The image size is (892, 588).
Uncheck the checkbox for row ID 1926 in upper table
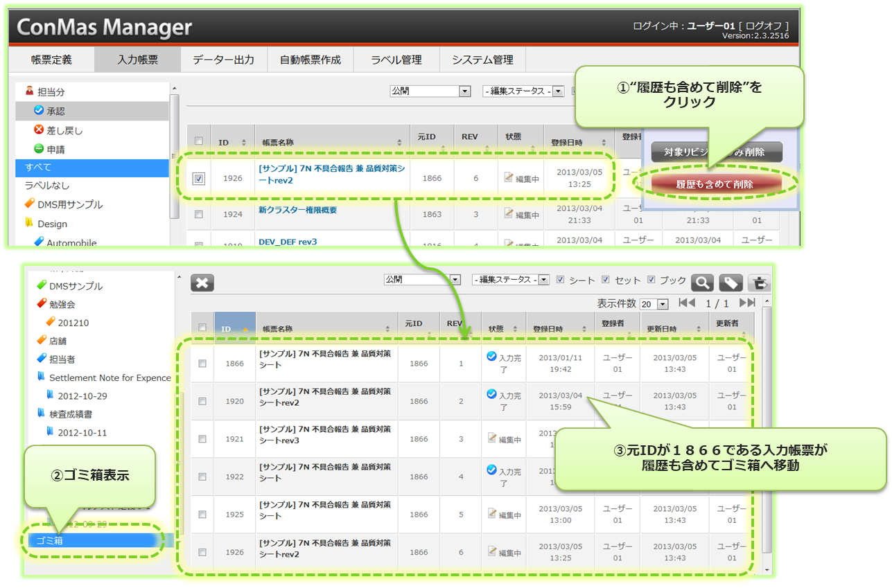[x=199, y=179]
